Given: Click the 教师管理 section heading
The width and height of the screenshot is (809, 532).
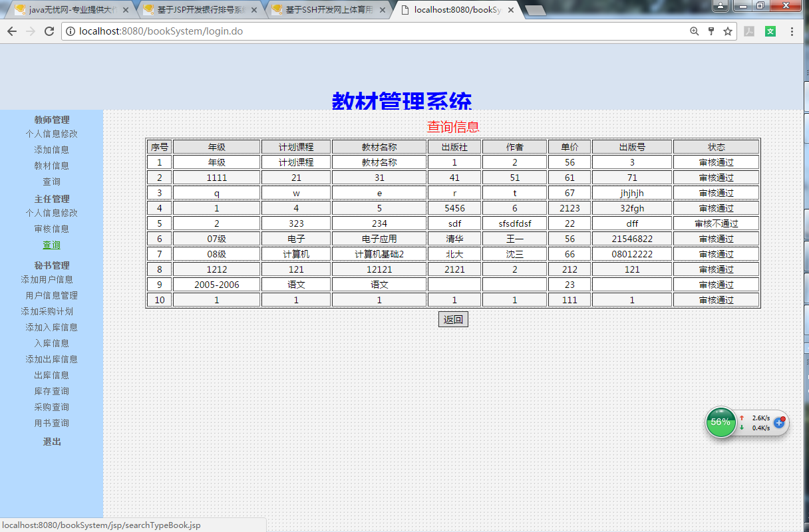Looking at the screenshot, I should 52,120.
